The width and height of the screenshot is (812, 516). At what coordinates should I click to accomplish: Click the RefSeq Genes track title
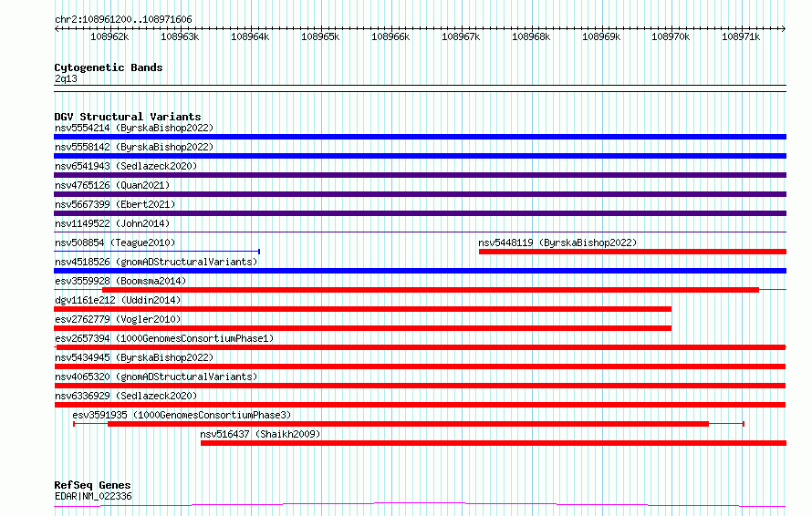coord(93,485)
